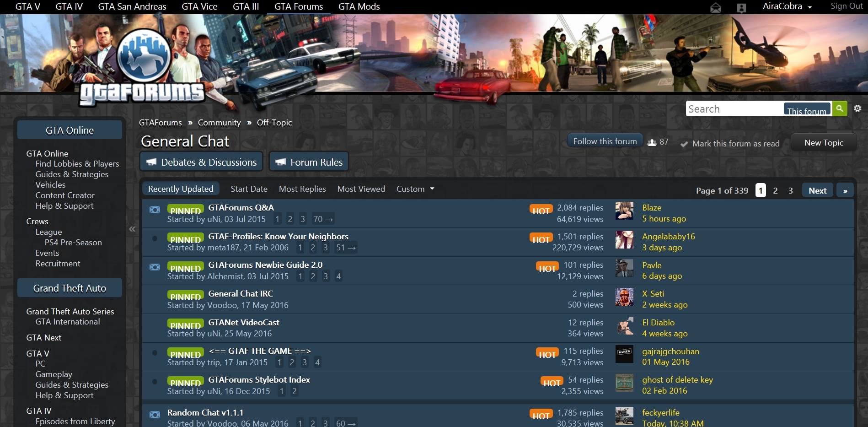
Task: Click the dot icon for GTAForums Stylebot Index
Action: [x=155, y=382]
